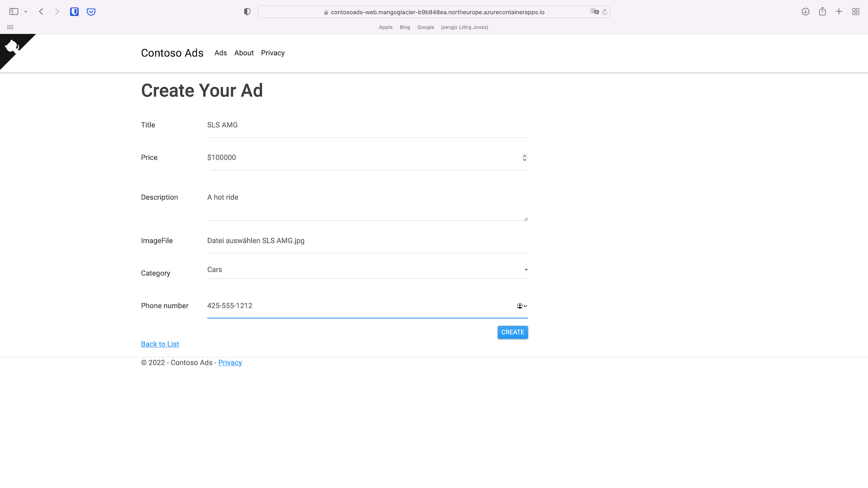Open a new tab with plus icon
The image size is (868, 488).
pos(839,12)
